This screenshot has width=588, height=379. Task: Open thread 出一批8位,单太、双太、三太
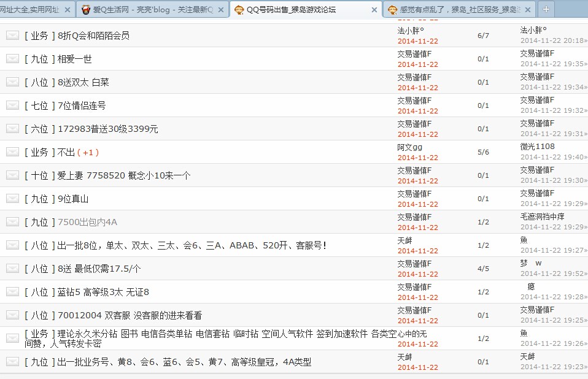click(192, 245)
